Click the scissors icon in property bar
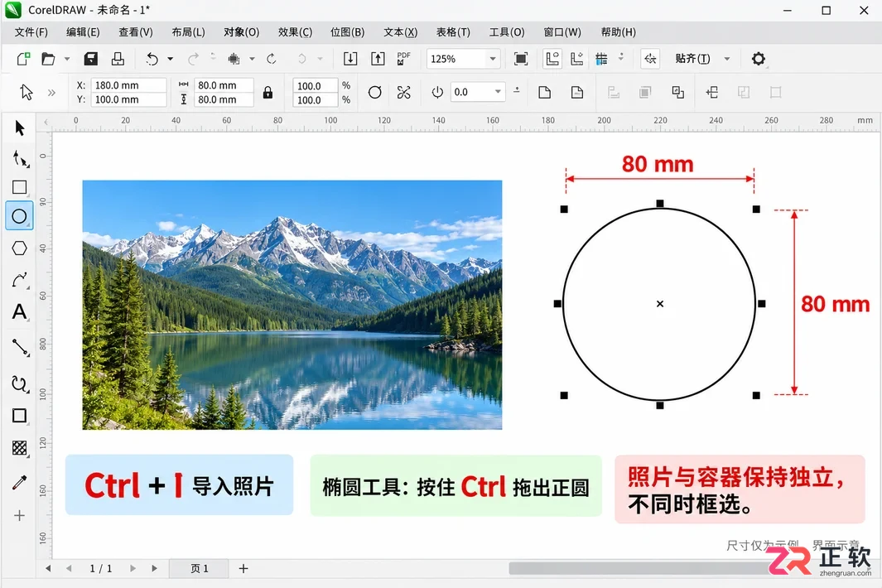This screenshot has height=588, width=882. (x=404, y=92)
